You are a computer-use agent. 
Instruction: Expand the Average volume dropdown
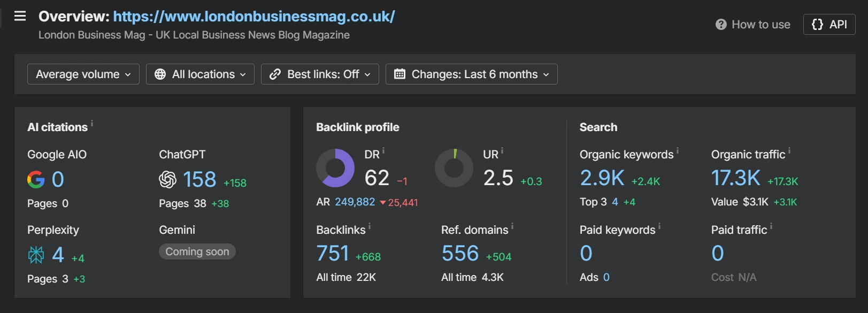[x=83, y=74]
